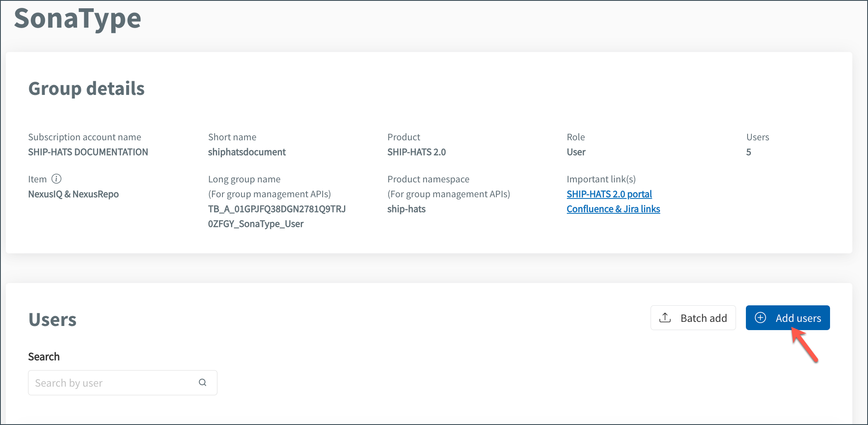Click the Long group name label

pos(244,179)
